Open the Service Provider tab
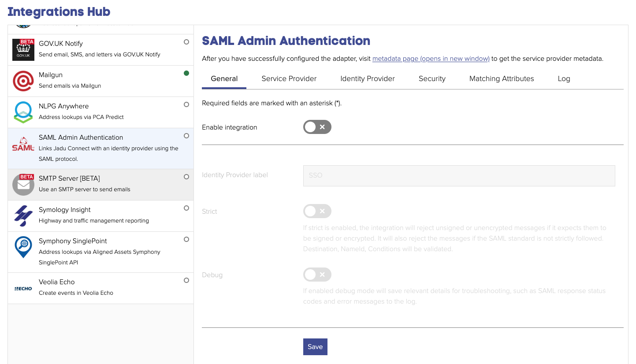The image size is (636, 364). [x=289, y=78]
